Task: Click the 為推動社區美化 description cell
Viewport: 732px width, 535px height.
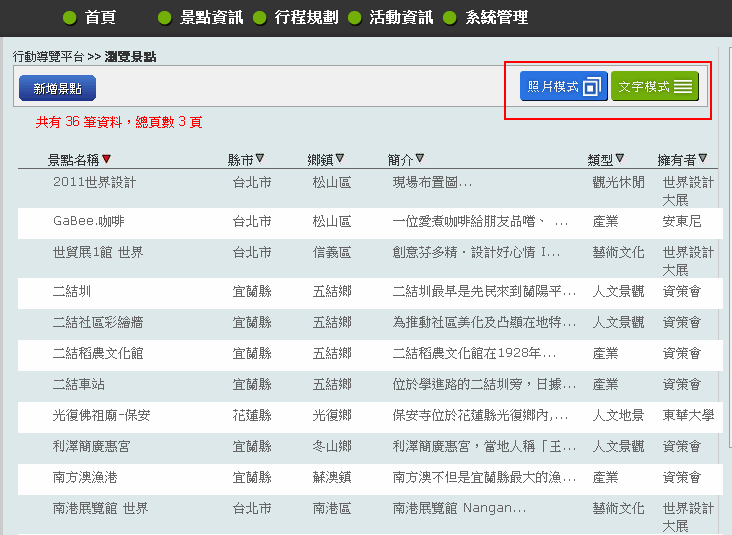Action: (484, 322)
